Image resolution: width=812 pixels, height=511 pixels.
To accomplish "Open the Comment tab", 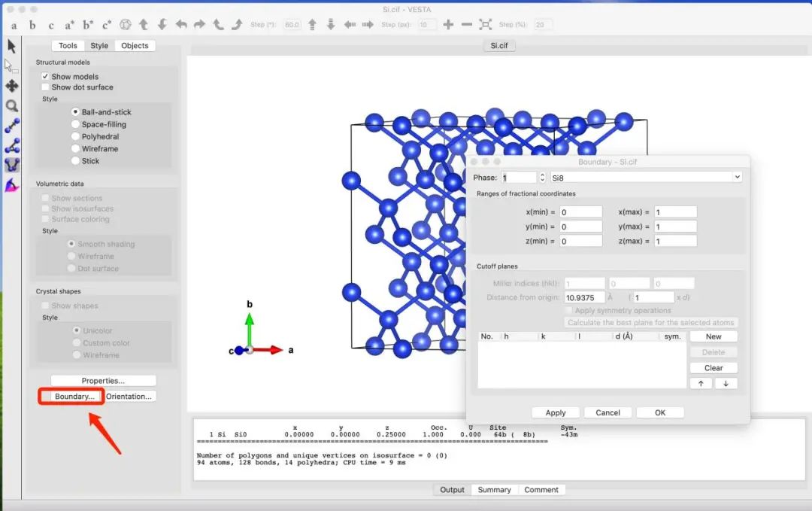I will 541,490.
